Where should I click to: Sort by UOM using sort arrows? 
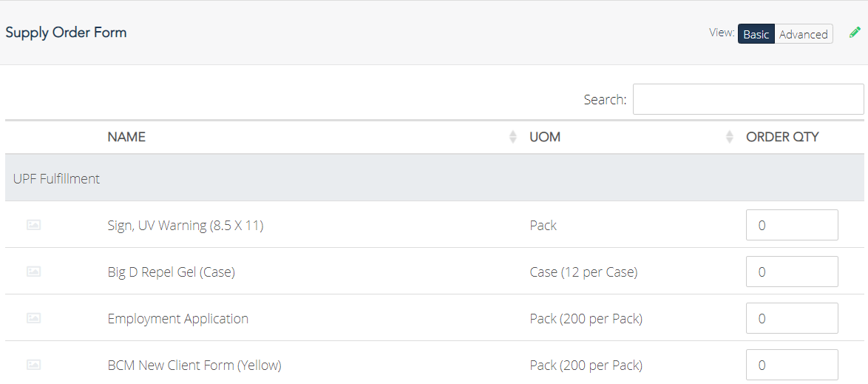(x=730, y=137)
